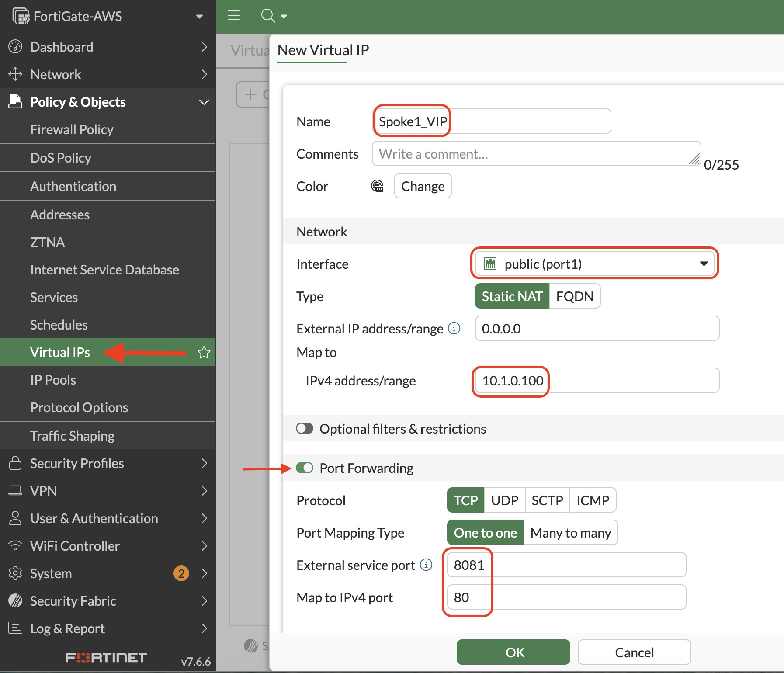The height and width of the screenshot is (673, 784).
Task: Open Addresses menu item
Action: 108,215
